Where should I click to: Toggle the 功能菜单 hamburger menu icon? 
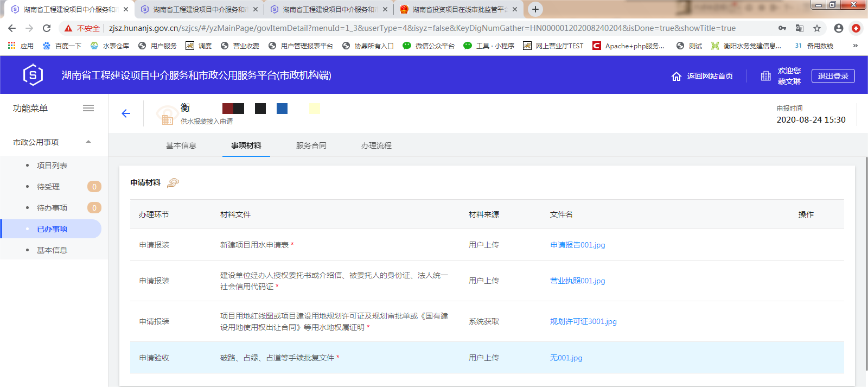click(x=88, y=109)
